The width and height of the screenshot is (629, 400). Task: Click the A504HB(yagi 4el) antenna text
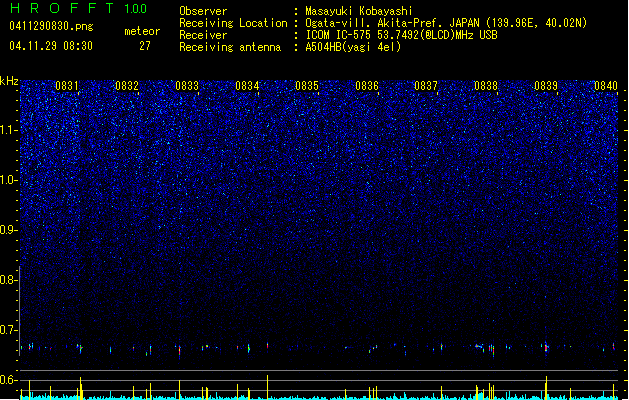(x=353, y=47)
